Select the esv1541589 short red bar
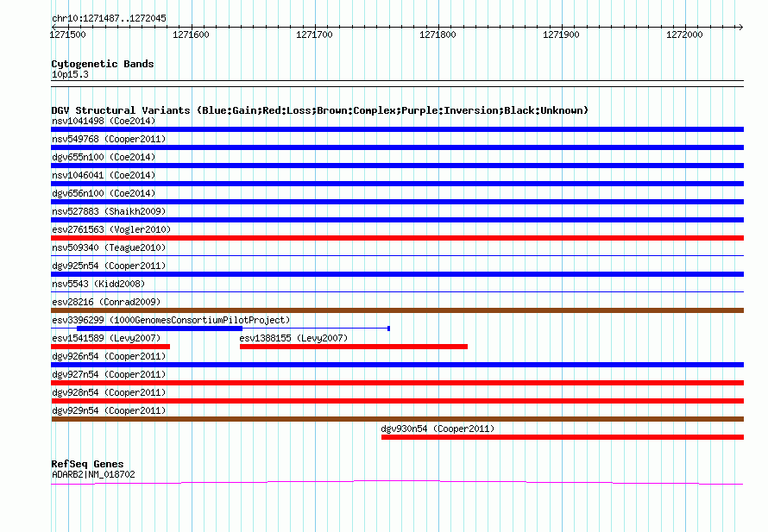 tap(110, 347)
